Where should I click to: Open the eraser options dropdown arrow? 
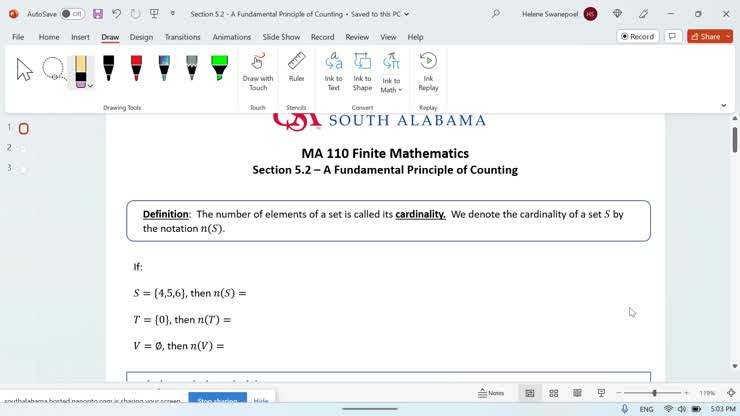pos(90,86)
